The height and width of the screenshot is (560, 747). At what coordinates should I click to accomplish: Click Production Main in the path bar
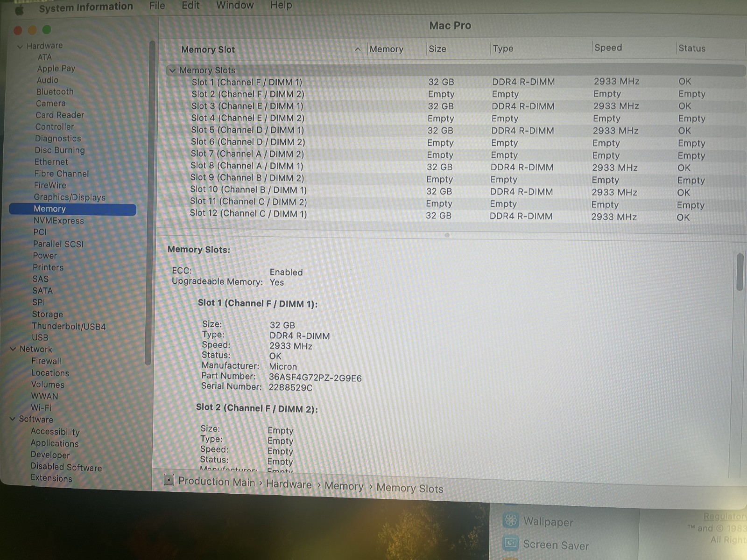217,482
